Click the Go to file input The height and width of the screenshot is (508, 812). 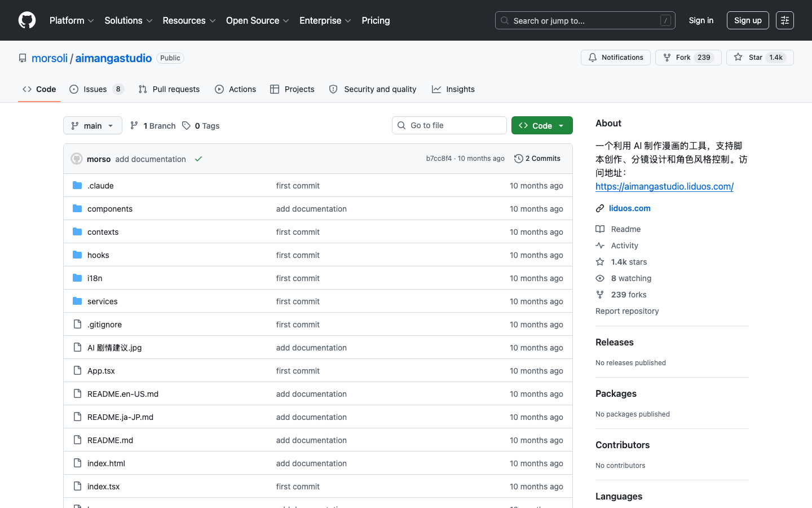(x=449, y=125)
